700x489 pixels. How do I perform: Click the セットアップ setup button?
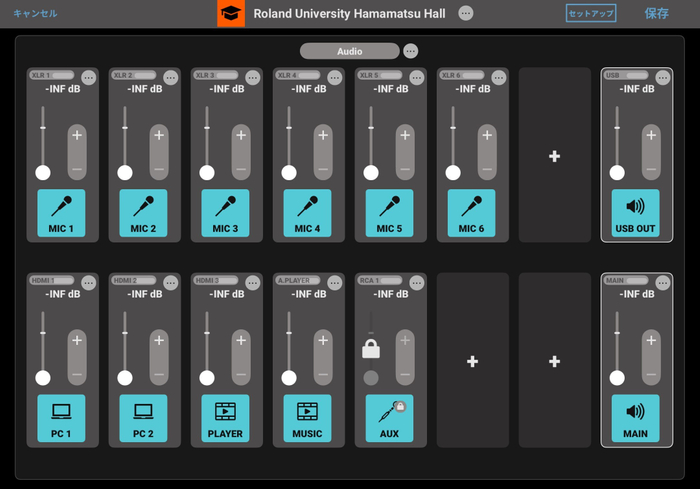pos(591,13)
